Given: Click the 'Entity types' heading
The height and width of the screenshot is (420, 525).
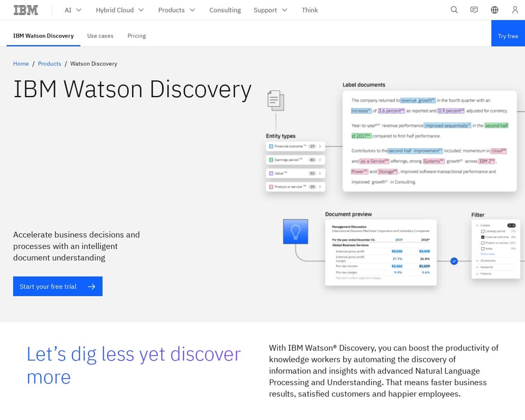Looking at the screenshot, I should point(280,136).
